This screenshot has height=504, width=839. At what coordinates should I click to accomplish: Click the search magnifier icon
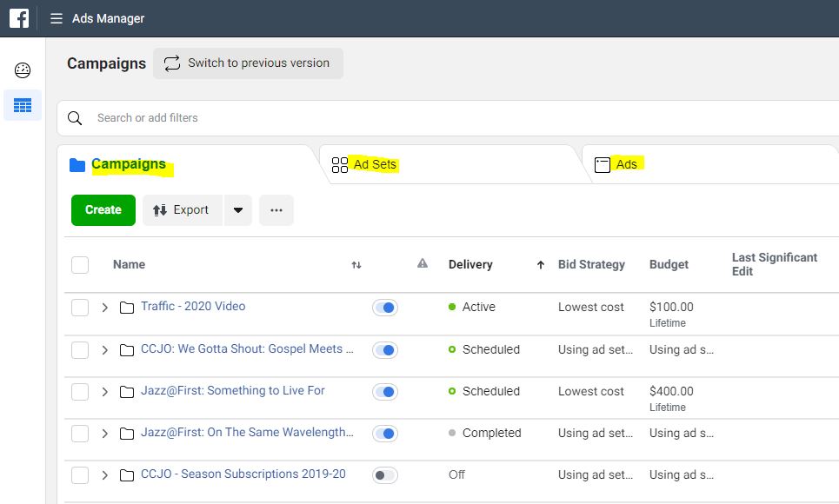tap(75, 118)
